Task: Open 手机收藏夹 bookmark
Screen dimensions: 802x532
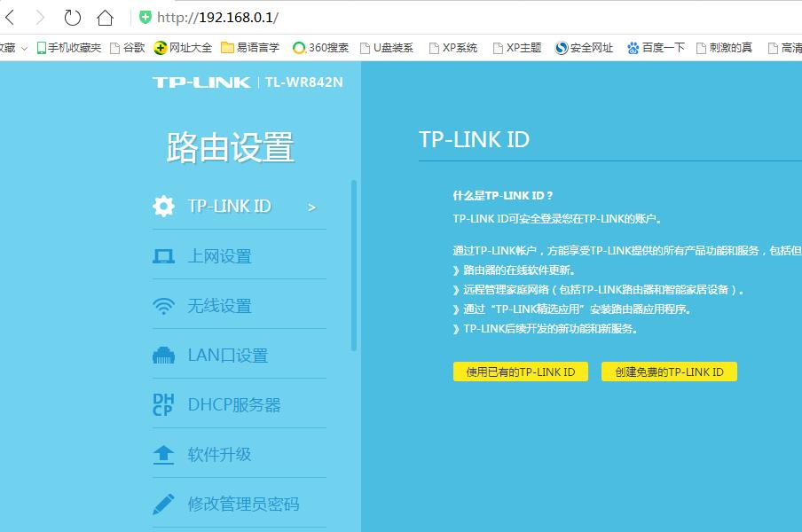Action: tap(69, 48)
